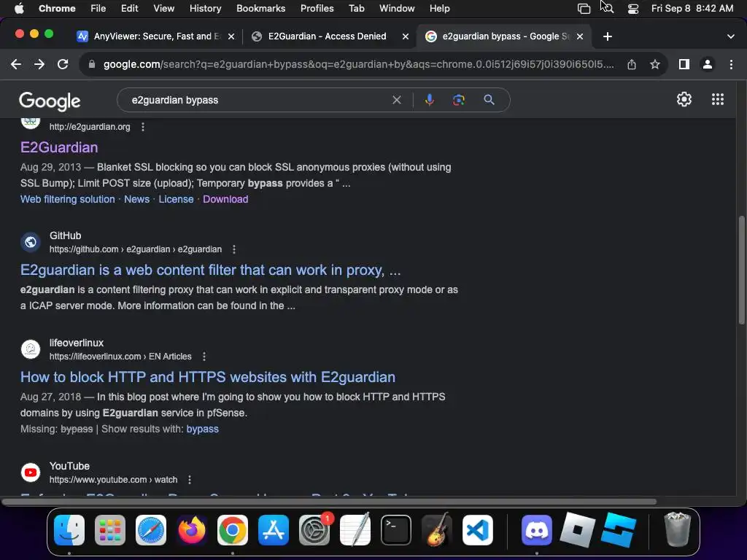Start voice search with the microphone

[x=429, y=100]
